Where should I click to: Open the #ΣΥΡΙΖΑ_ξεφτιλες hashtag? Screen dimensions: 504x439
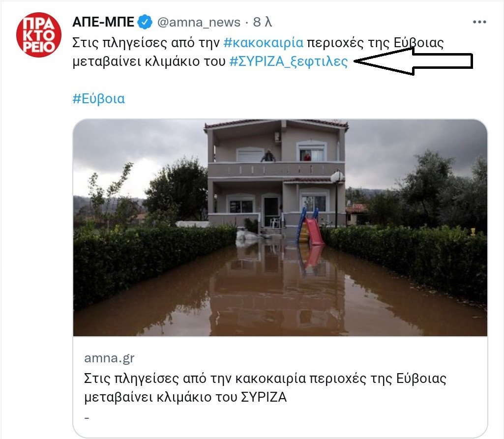pos(288,61)
